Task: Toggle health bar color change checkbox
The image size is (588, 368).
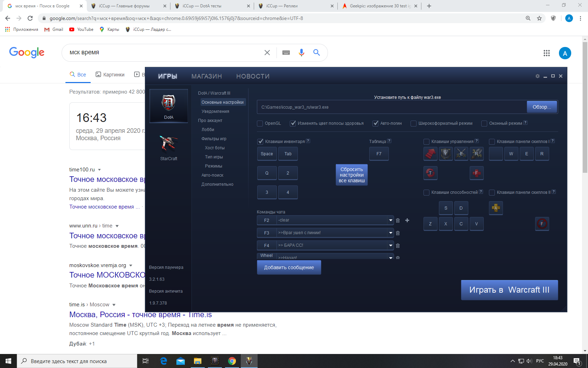Action: point(293,123)
